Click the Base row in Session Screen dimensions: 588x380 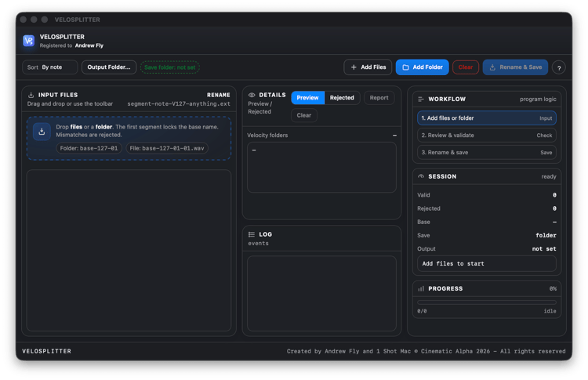[486, 222]
